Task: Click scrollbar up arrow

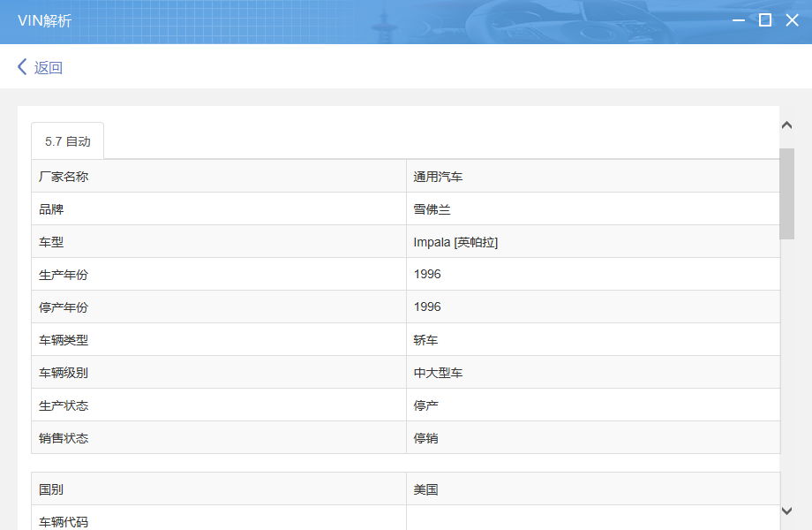Action: (x=786, y=125)
